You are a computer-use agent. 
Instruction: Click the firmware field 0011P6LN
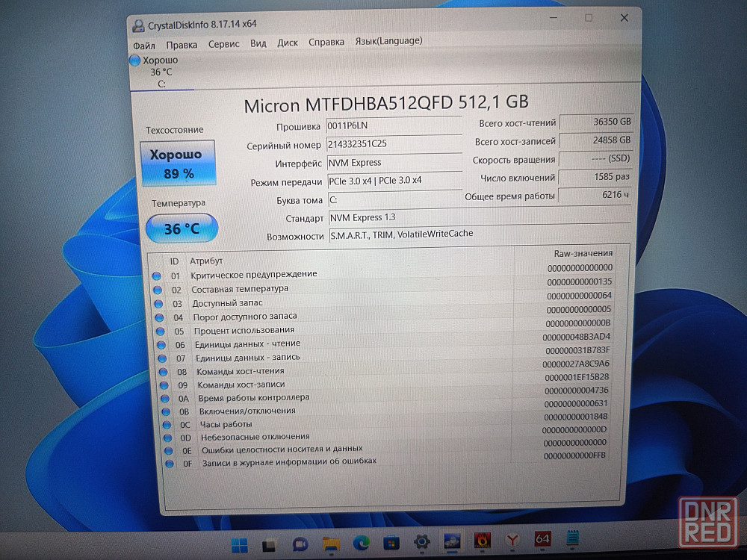tap(394, 125)
